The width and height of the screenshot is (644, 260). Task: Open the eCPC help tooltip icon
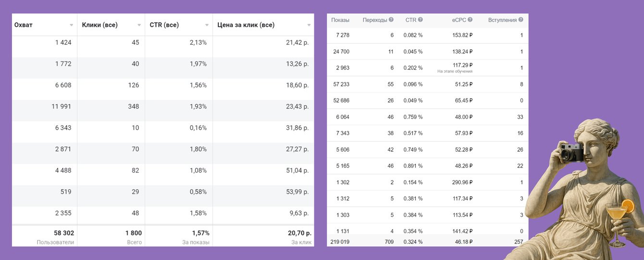click(x=470, y=20)
